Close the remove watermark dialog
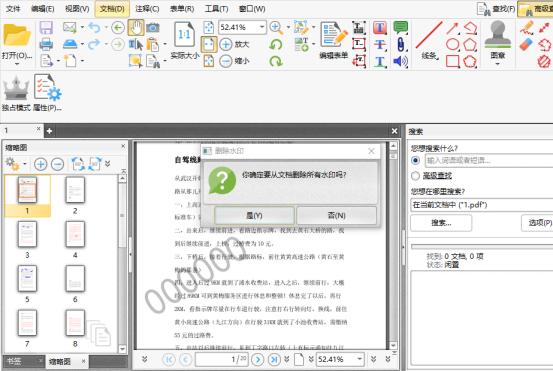The height and width of the screenshot is (371, 553). 371,151
